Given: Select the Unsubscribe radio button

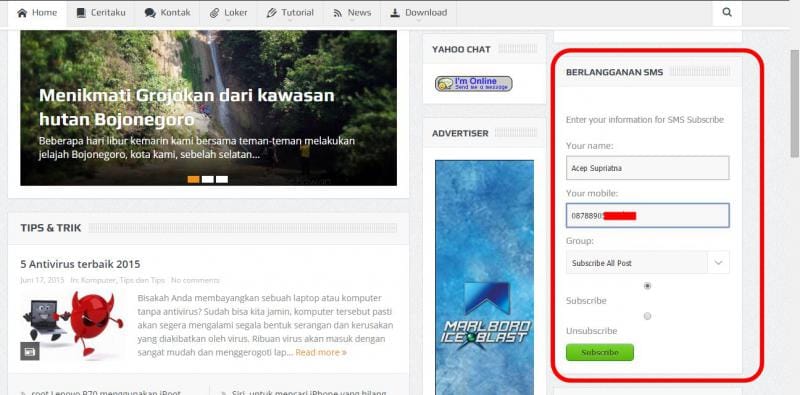Looking at the screenshot, I should [x=647, y=316].
